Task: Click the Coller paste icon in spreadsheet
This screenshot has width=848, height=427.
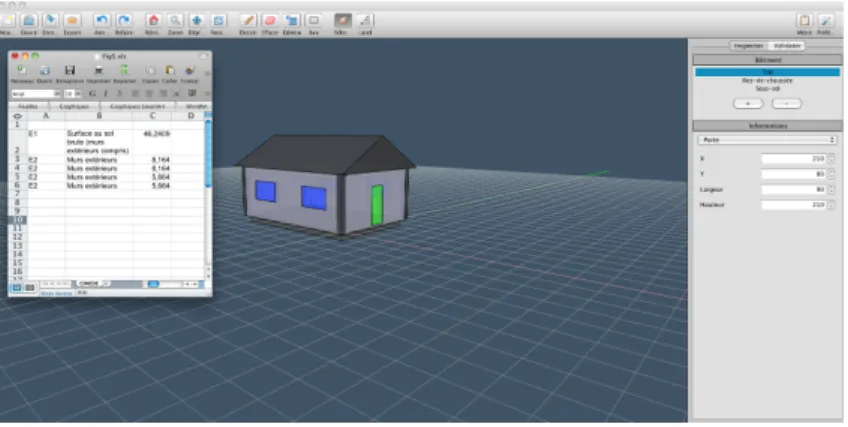Action: point(170,70)
